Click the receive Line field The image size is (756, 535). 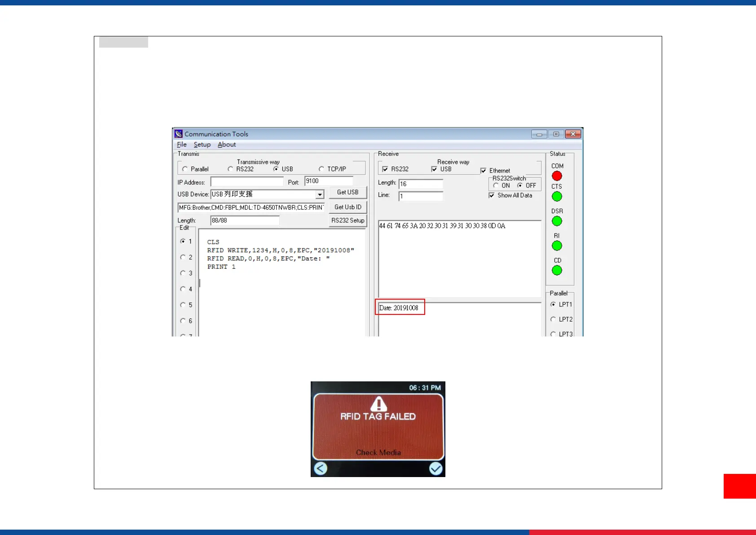click(x=421, y=196)
